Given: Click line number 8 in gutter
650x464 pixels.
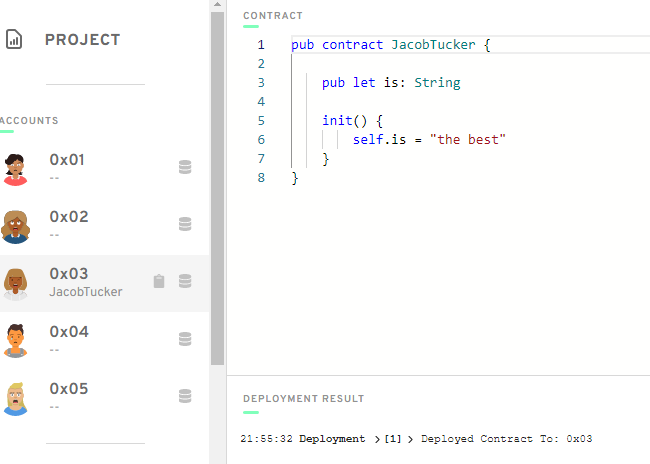Looking at the screenshot, I should click(x=261, y=178).
